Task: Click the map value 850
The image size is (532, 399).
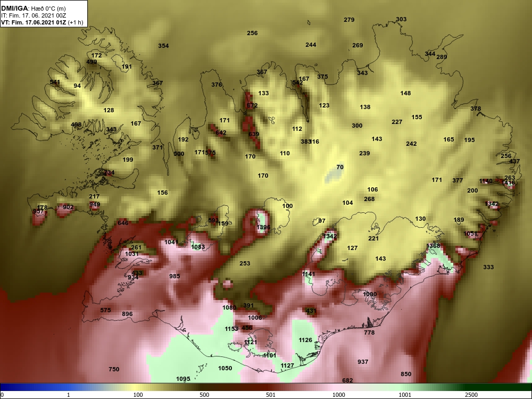Action: [406, 374]
